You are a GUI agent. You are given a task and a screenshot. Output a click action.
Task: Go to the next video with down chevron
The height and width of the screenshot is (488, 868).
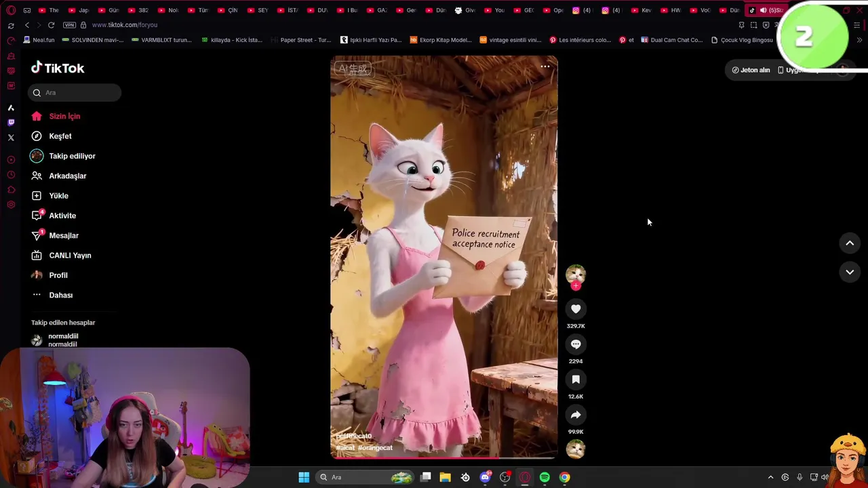point(850,272)
